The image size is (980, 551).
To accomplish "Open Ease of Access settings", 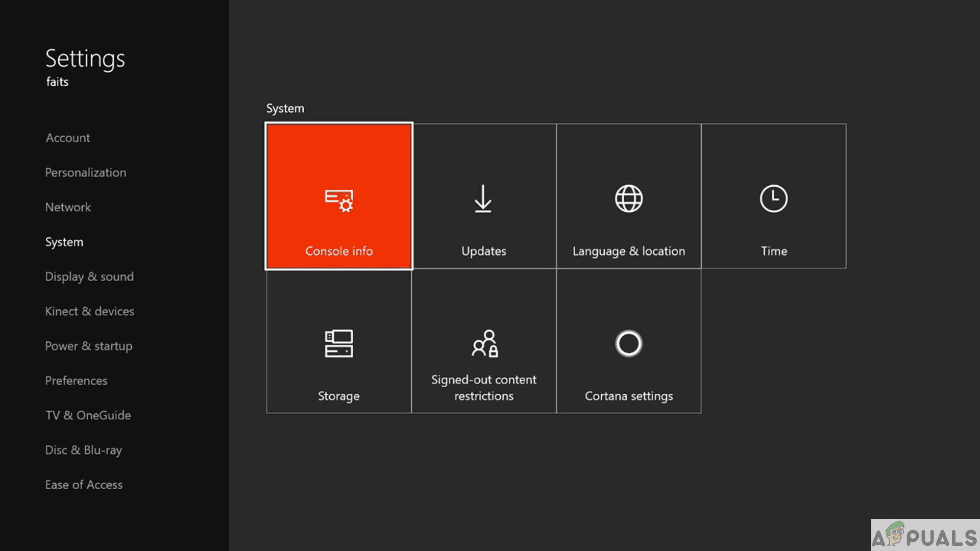I will click(84, 485).
